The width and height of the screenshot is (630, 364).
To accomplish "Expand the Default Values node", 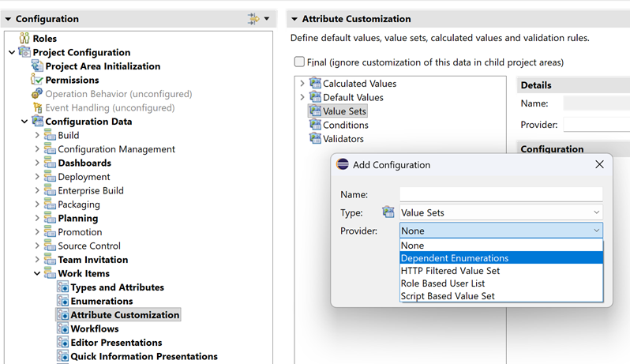I will point(302,97).
